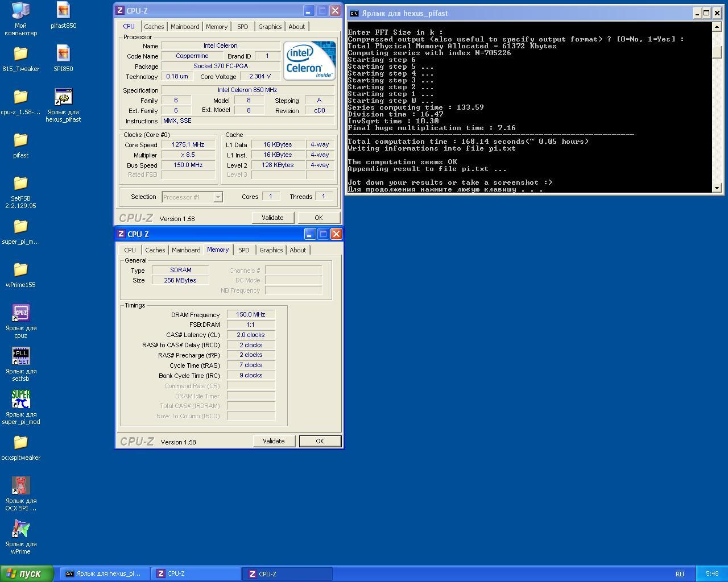Click the CPU-Z icon in the lower window title bar
The image size is (728, 582).
(121, 234)
